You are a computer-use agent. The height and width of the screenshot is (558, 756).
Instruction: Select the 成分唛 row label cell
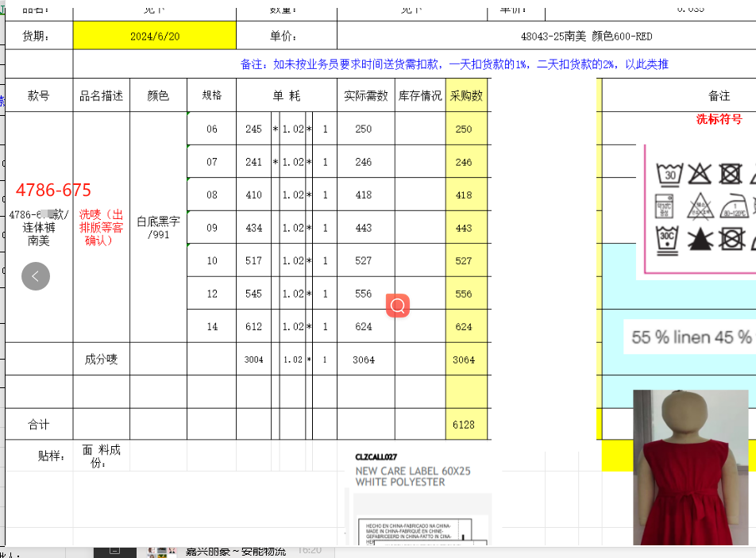point(101,360)
